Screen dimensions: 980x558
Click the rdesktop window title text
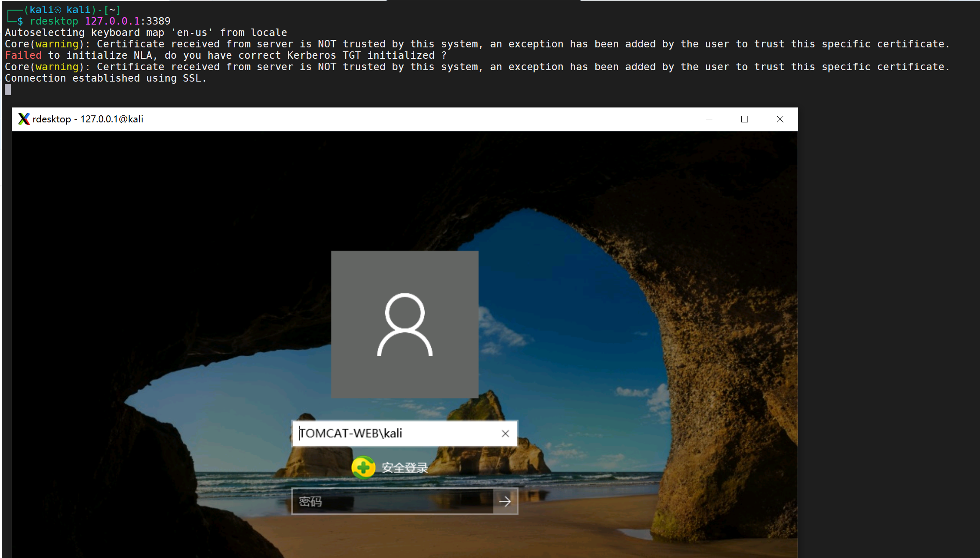88,119
